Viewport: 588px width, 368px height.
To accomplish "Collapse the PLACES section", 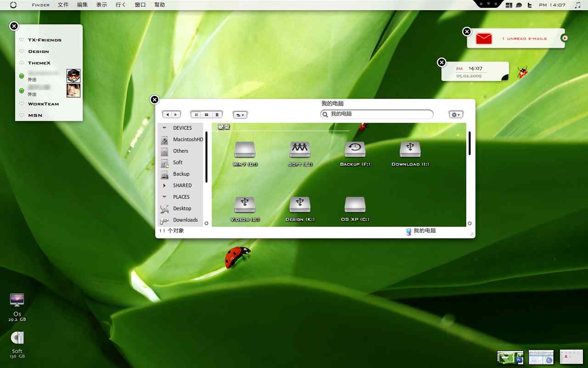I will [164, 197].
